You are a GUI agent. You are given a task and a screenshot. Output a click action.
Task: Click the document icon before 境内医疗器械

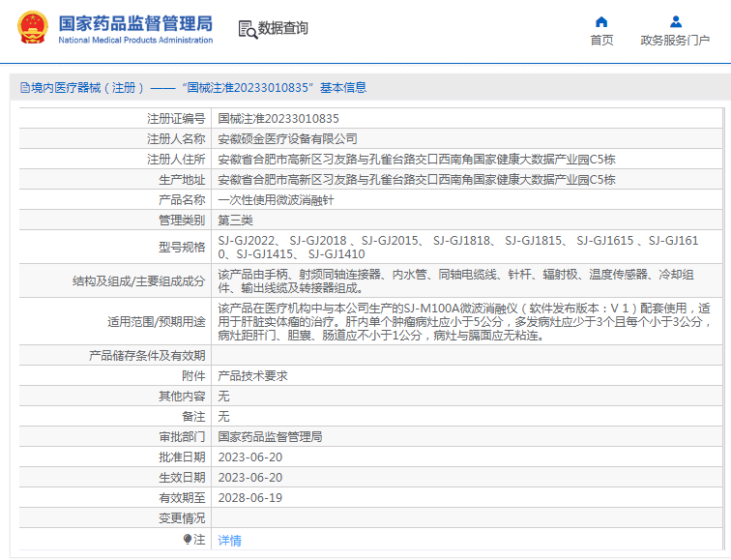tap(25, 88)
